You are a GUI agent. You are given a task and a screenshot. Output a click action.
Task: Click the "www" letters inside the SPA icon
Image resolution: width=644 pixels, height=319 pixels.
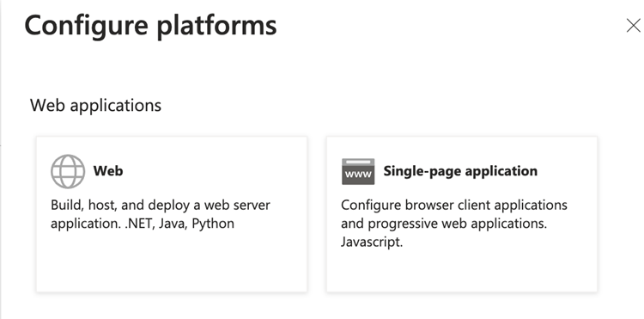[x=358, y=175]
